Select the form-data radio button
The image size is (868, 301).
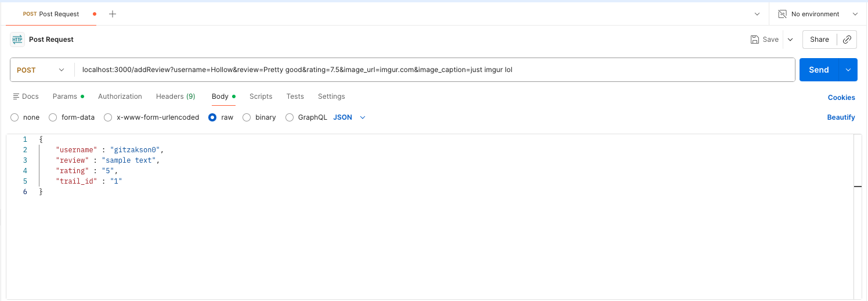53,117
